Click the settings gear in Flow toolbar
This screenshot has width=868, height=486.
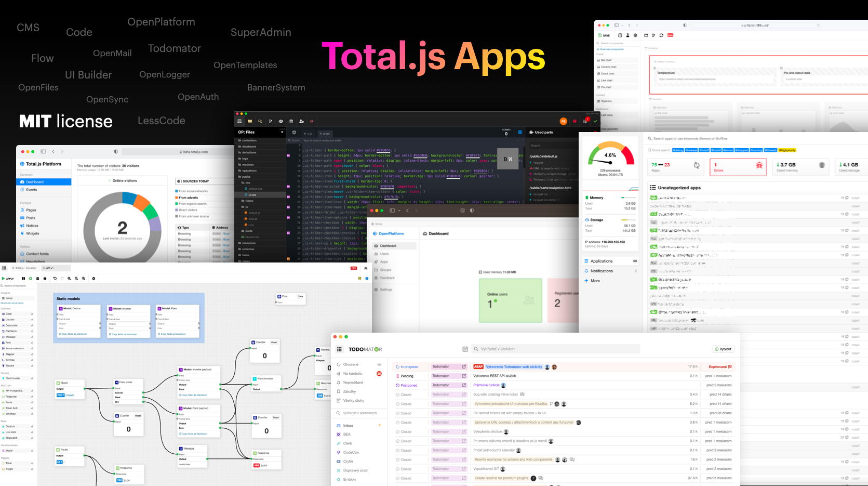(94, 279)
